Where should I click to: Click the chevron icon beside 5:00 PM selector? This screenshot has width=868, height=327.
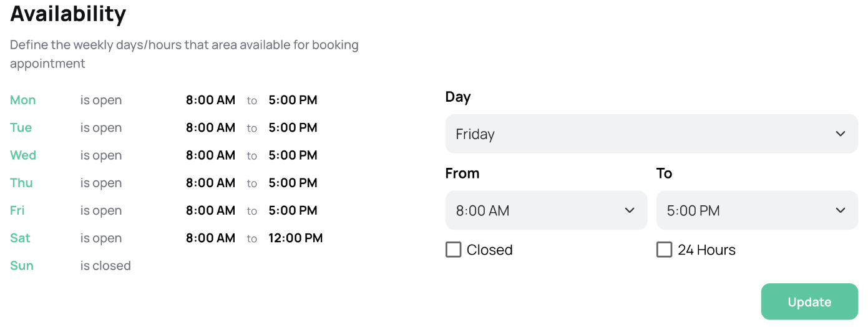click(x=840, y=210)
